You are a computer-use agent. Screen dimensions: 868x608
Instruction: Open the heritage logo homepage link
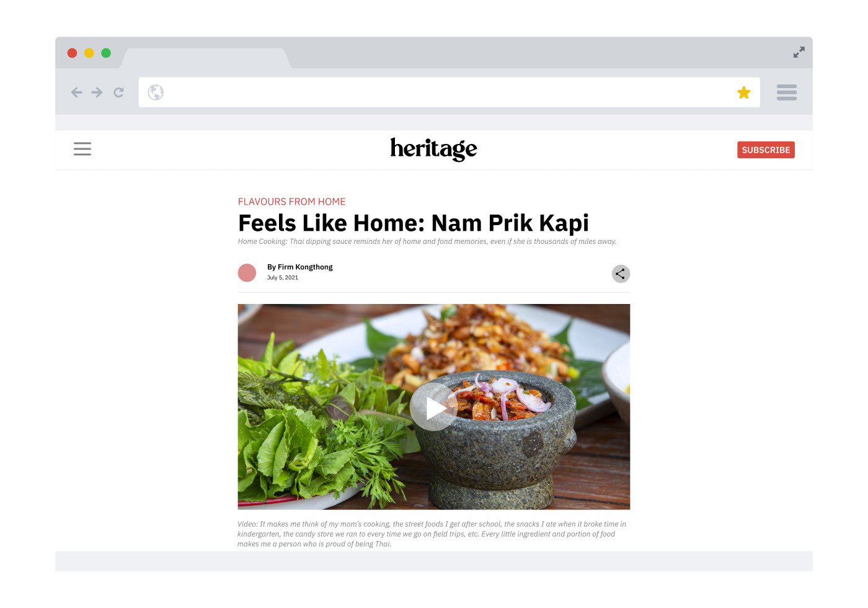click(x=434, y=149)
